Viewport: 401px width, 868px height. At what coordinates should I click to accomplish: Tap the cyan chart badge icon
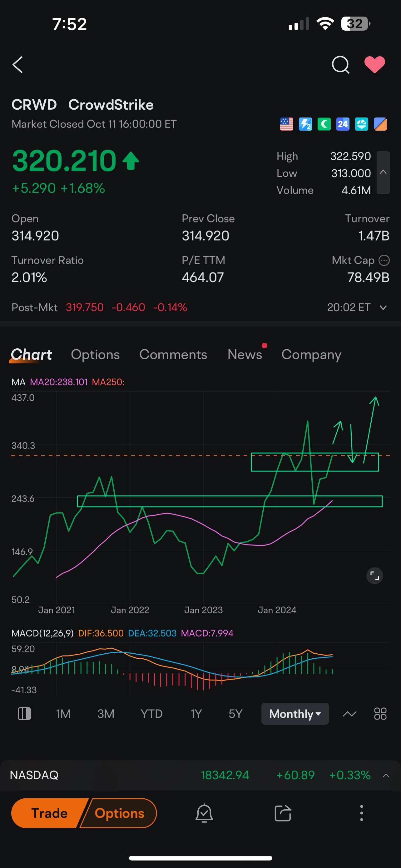[362, 124]
